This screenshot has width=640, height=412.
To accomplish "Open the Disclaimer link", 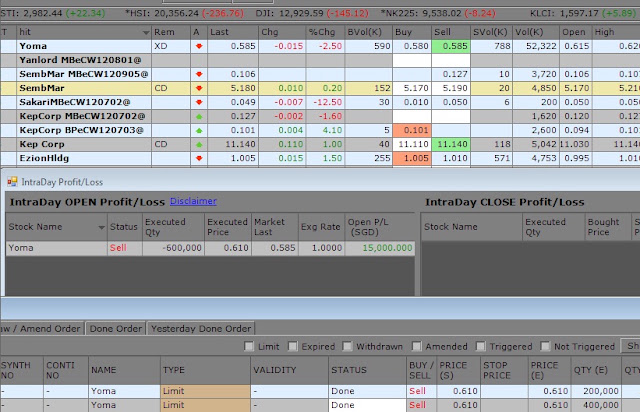I will point(193,201).
